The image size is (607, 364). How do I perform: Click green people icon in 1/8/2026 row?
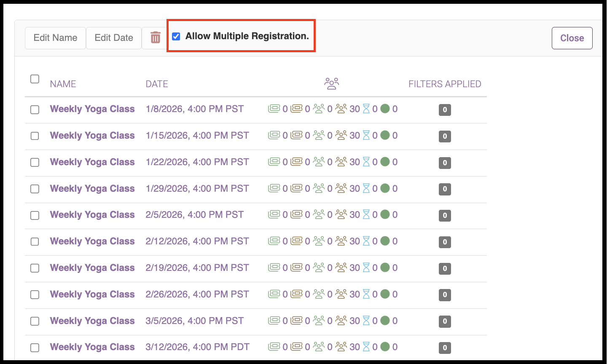[319, 109]
